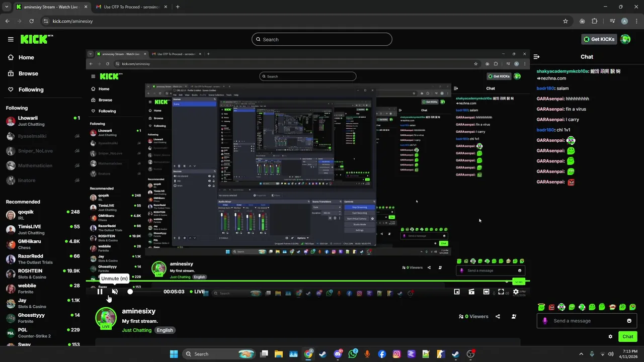Click the chat message input field

point(587,321)
